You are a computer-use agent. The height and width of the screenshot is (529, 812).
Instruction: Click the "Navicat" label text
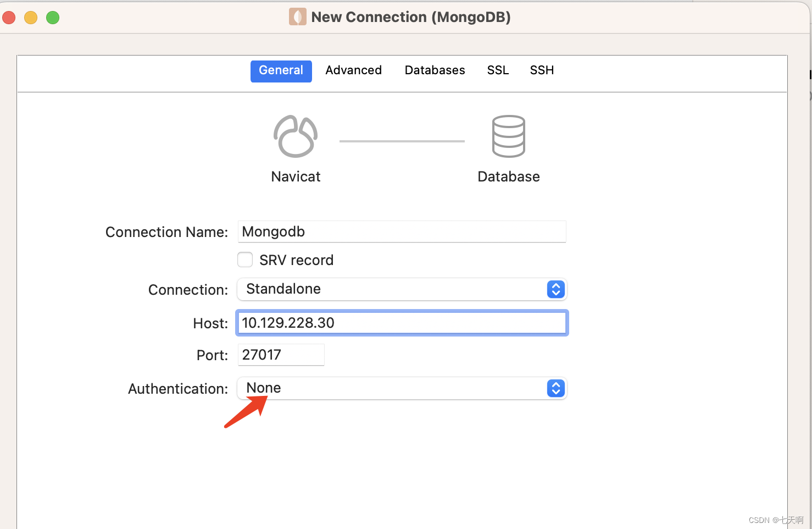(x=296, y=177)
